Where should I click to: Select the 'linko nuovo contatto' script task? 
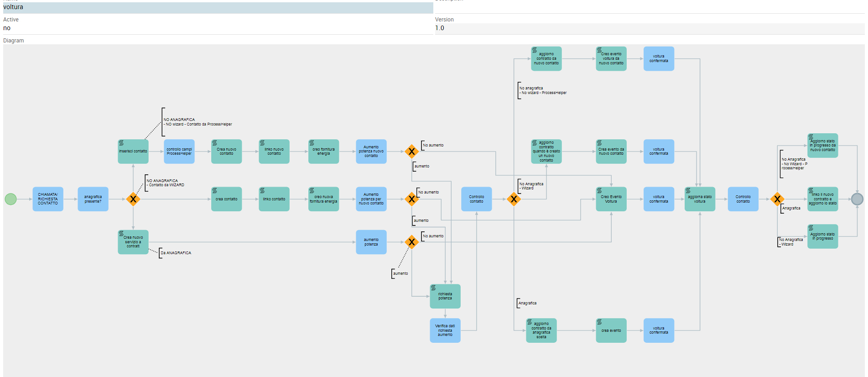(274, 152)
